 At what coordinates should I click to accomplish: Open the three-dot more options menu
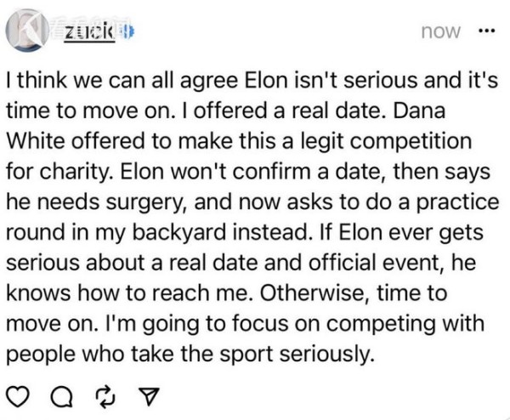(487, 31)
